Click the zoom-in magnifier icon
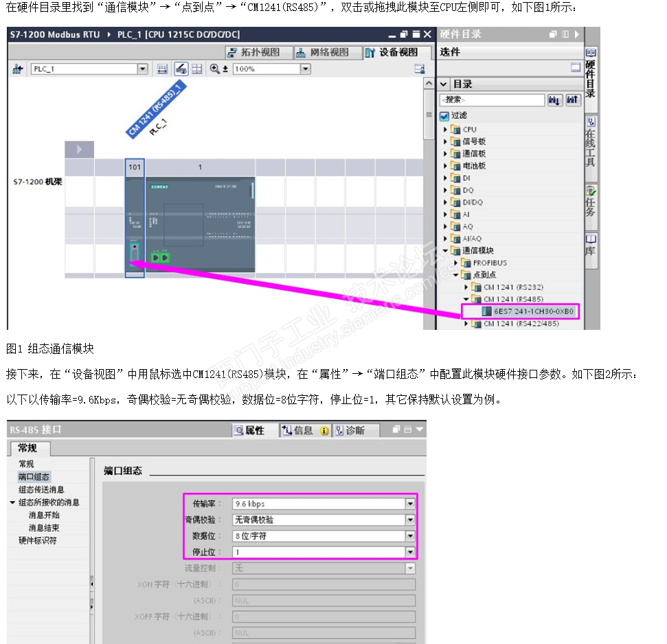The image size is (667, 644). point(214,69)
